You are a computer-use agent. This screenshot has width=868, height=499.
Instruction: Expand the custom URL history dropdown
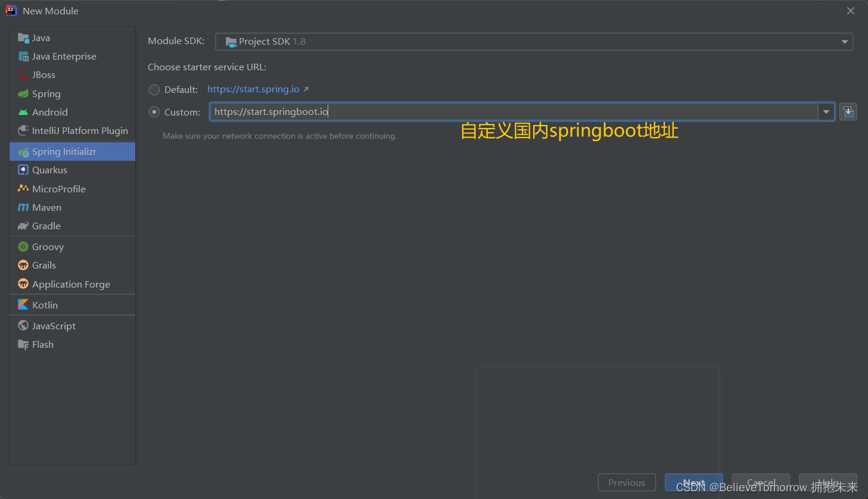coord(826,112)
